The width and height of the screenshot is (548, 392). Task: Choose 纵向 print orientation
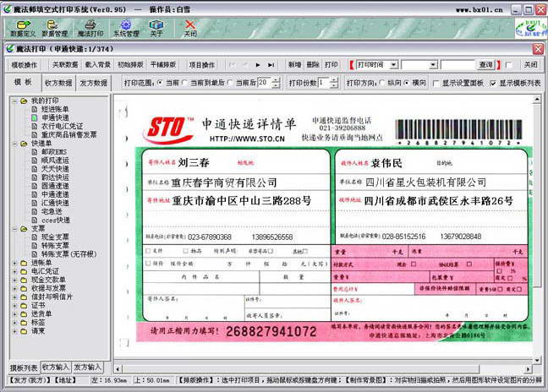coord(382,83)
